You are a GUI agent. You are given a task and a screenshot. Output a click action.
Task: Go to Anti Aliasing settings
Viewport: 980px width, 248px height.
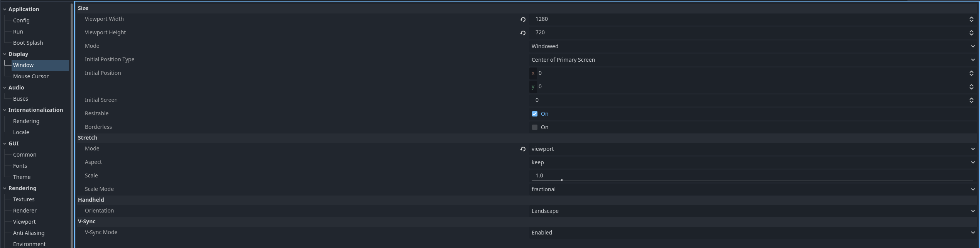click(29, 233)
